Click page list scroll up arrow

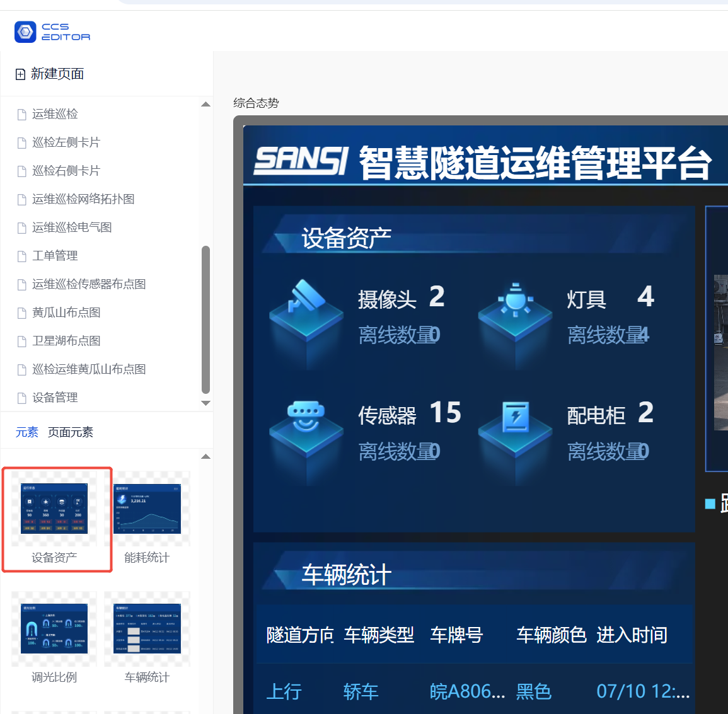click(x=205, y=105)
